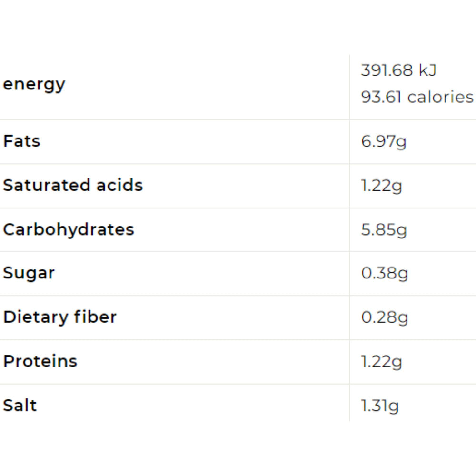Select the 1.22g saturated acids value
The height and width of the screenshot is (476, 476).
381,186
